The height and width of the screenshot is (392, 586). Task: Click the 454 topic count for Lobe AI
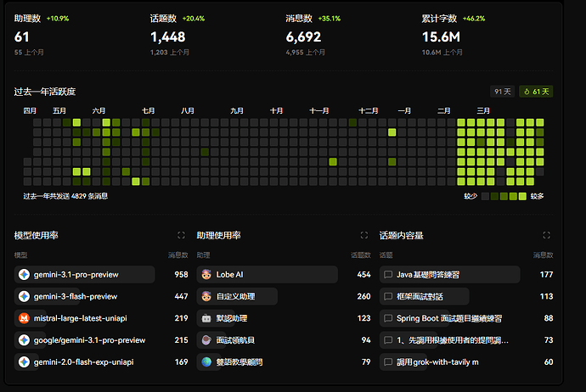(364, 274)
